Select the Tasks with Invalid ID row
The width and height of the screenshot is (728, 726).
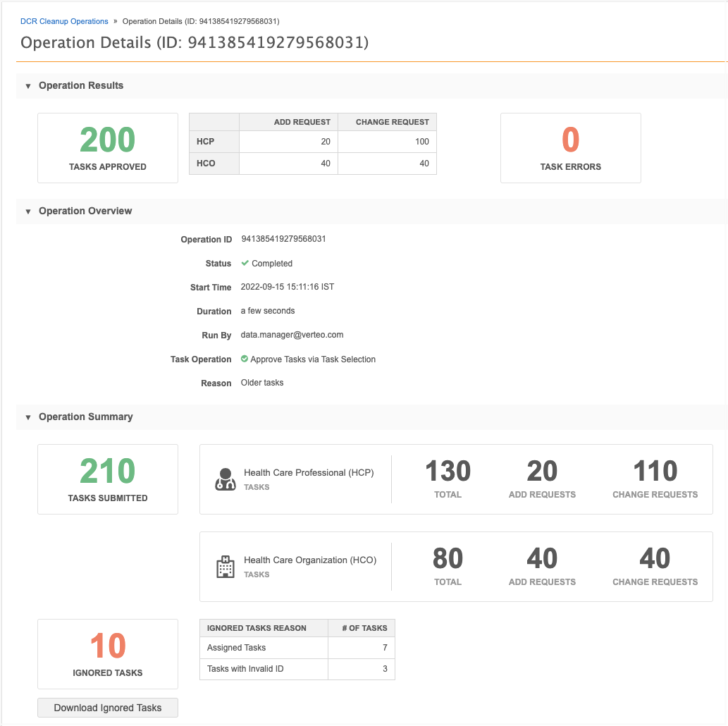(297, 669)
